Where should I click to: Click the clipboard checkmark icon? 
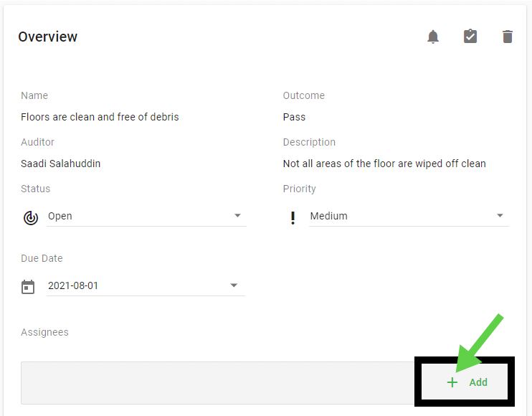[470, 37]
